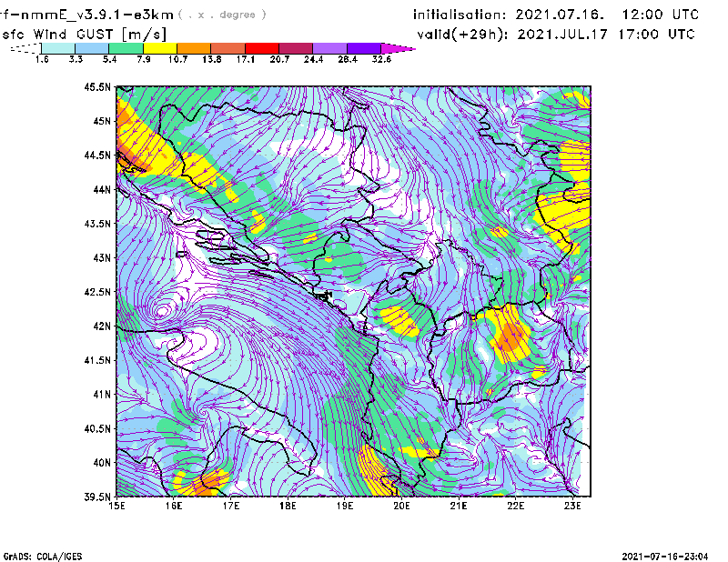Click the light blue 3.3–5.4 legend swatch
Screen dimensions: 728x562
(92, 48)
